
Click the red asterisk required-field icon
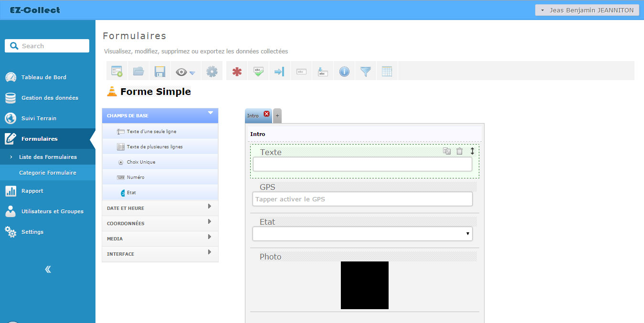point(237,72)
